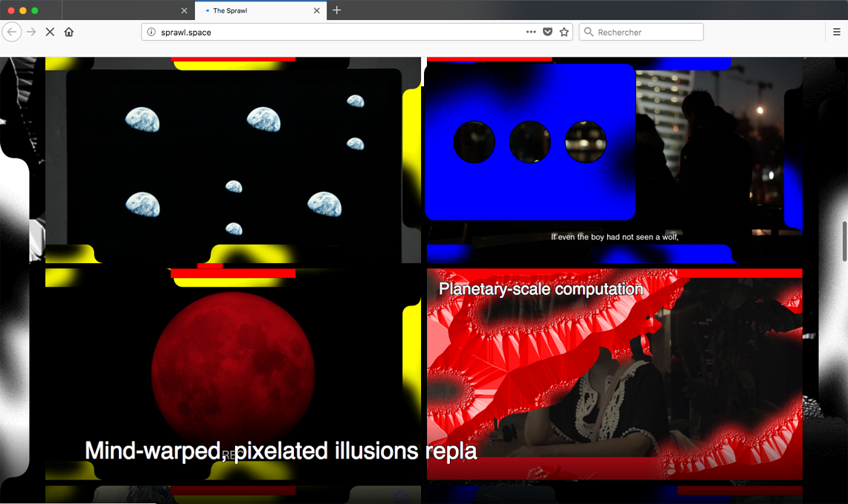Save page to Pocket
The image size is (848, 504).
(x=547, y=32)
